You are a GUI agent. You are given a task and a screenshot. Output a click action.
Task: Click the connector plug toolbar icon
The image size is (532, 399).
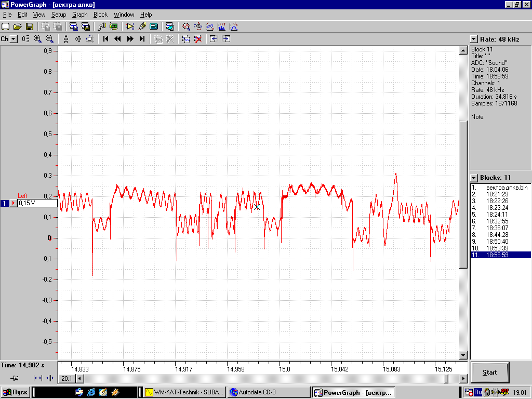(x=101, y=26)
